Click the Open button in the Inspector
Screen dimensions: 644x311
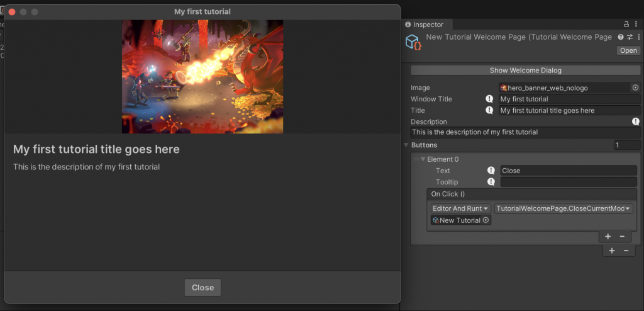tap(628, 50)
